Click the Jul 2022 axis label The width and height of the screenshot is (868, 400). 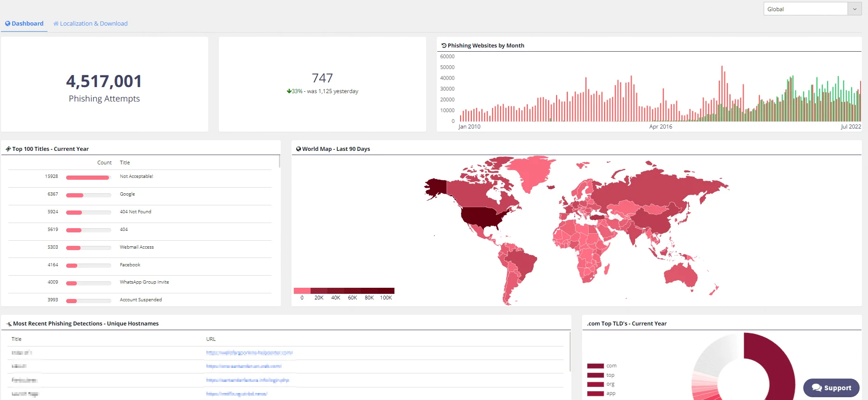[x=851, y=127]
